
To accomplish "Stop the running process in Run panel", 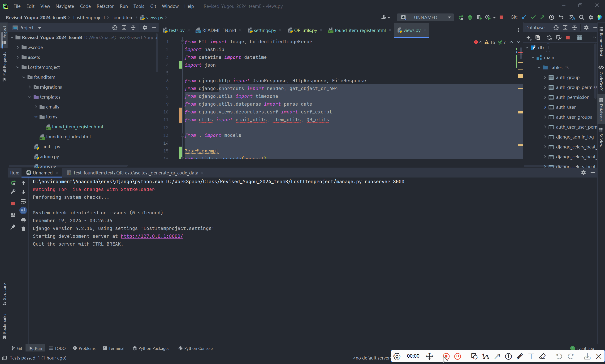I will [13, 203].
